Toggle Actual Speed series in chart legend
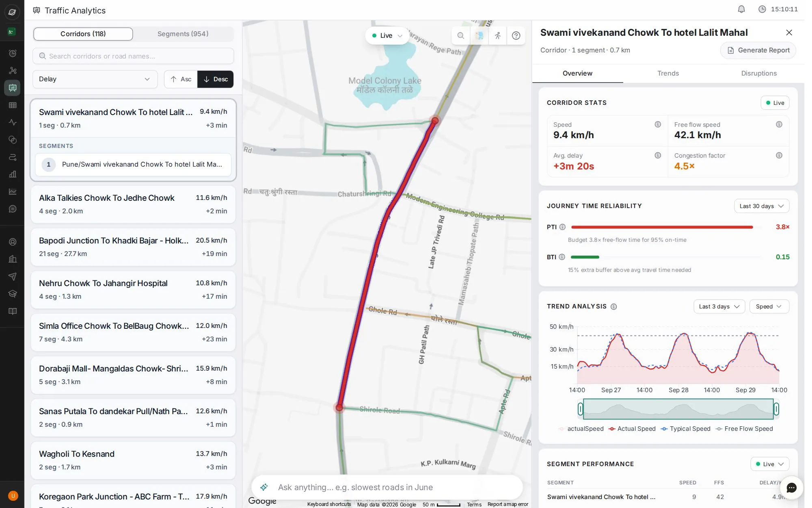 (x=632, y=429)
